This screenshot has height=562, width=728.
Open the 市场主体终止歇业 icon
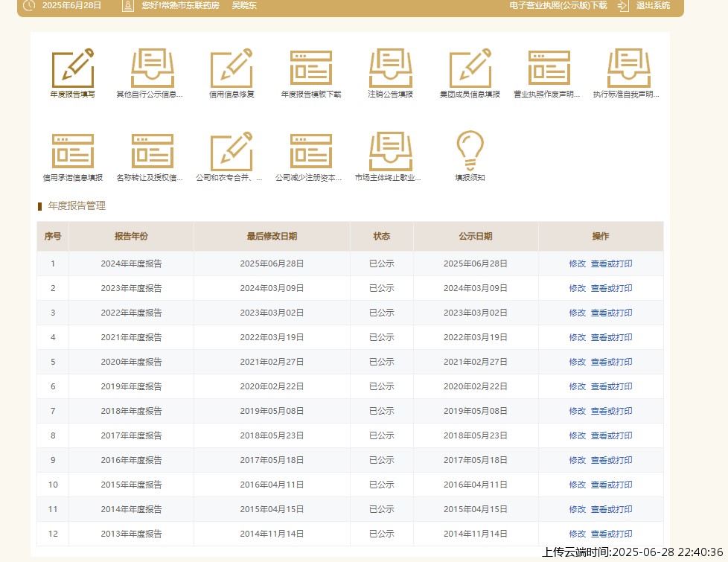point(391,151)
